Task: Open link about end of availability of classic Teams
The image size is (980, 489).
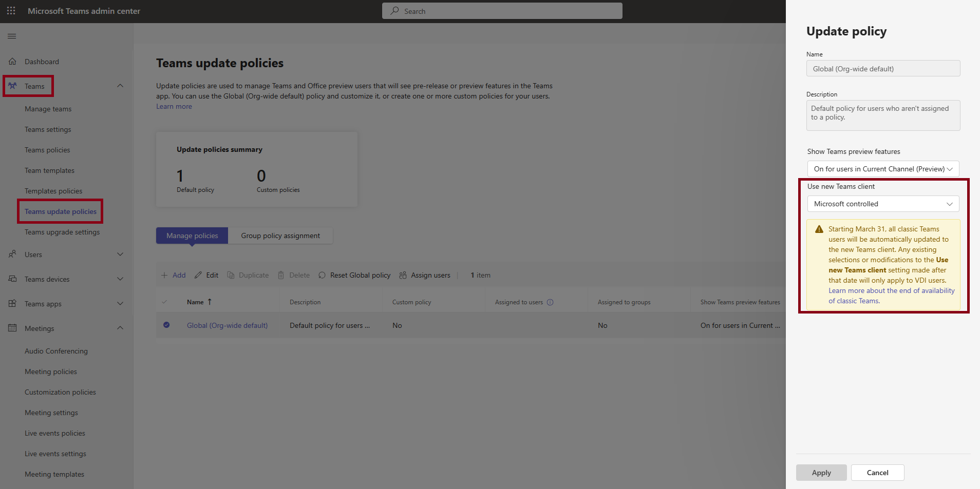Action: point(892,296)
